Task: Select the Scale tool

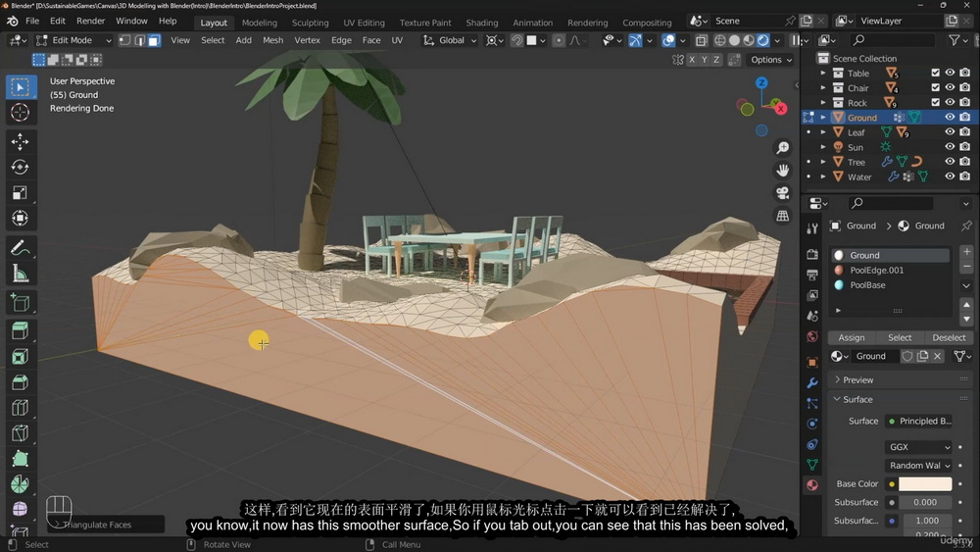Action: click(20, 192)
